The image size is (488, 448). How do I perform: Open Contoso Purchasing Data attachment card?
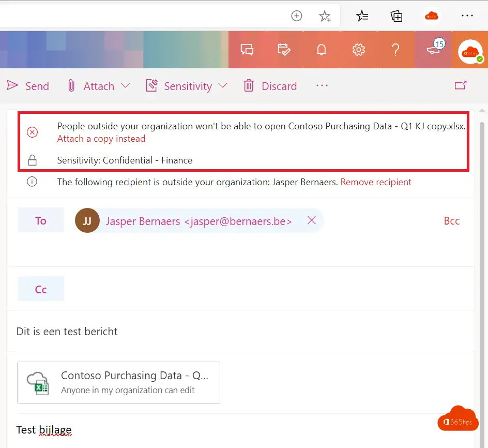click(118, 383)
